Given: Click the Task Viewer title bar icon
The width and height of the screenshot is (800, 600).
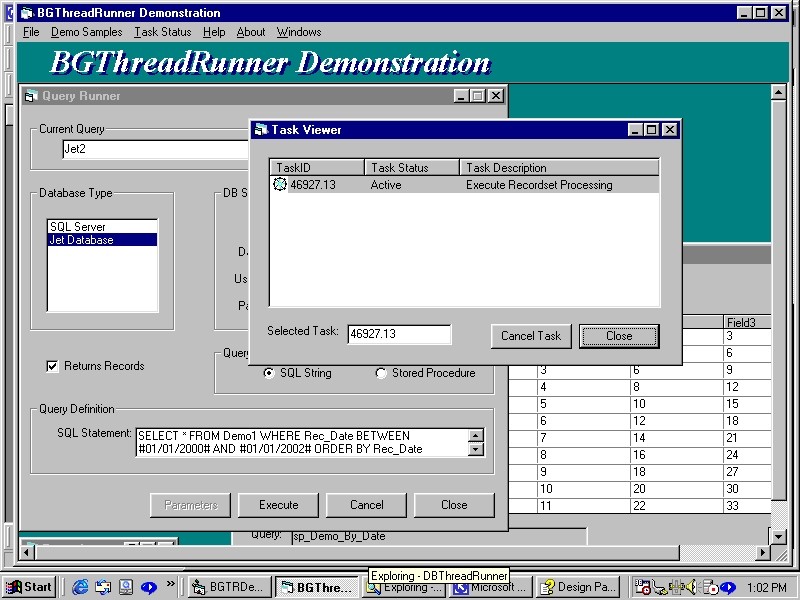Looking at the screenshot, I should [x=261, y=130].
